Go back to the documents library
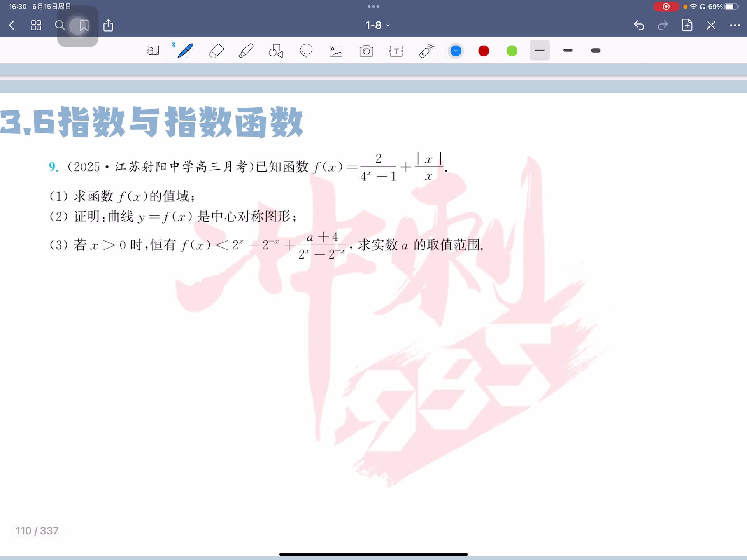Viewport: 747px width, 560px height. pyautogui.click(x=12, y=26)
